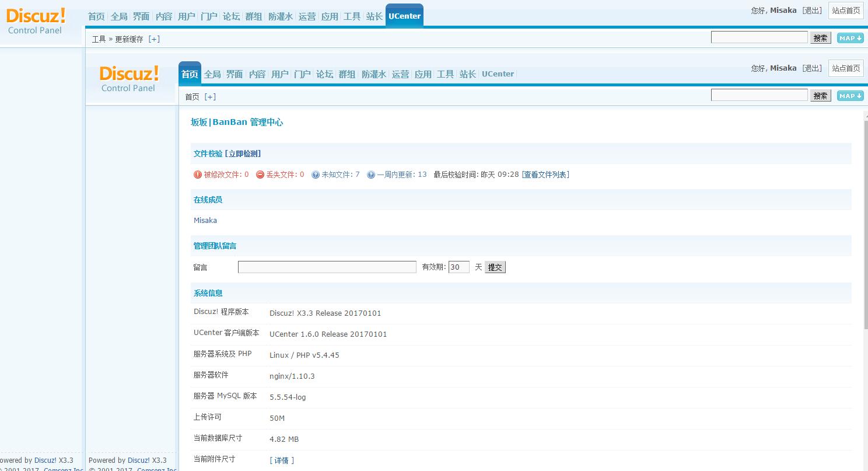868x471 pixels.
Task: Open 站长 in inner frame navigation
Action: 468,74
